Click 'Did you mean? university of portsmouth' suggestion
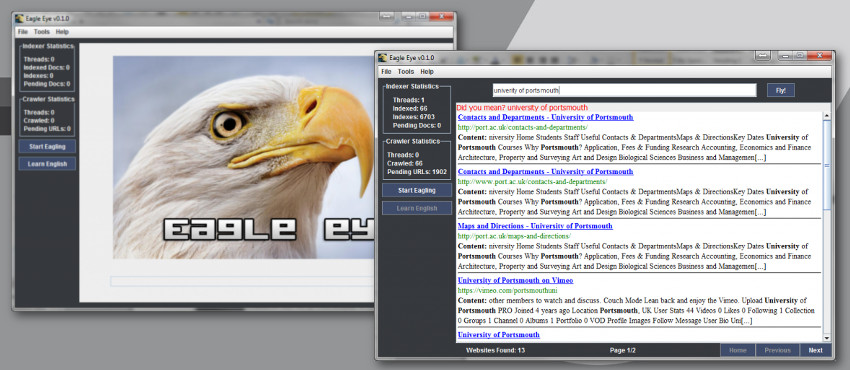Screen dimensions: 850x370 click(x=522, y=107)
